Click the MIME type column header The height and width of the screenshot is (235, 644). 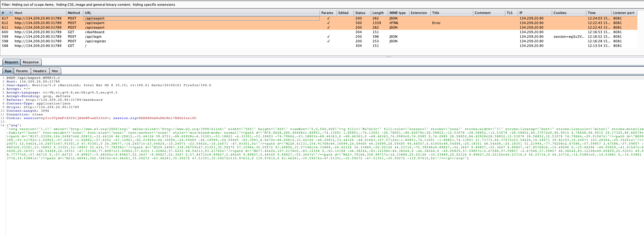coord(398,13)
